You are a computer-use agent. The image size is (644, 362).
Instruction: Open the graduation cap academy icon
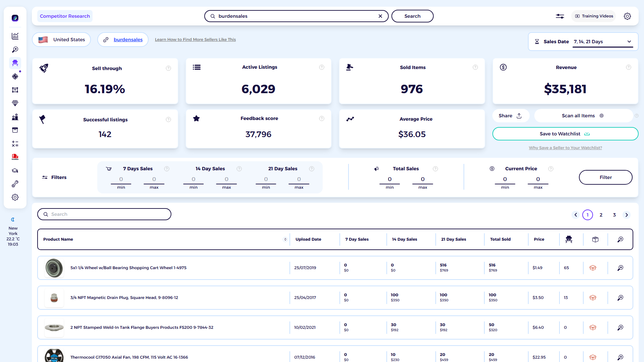[x=15, y=171]
